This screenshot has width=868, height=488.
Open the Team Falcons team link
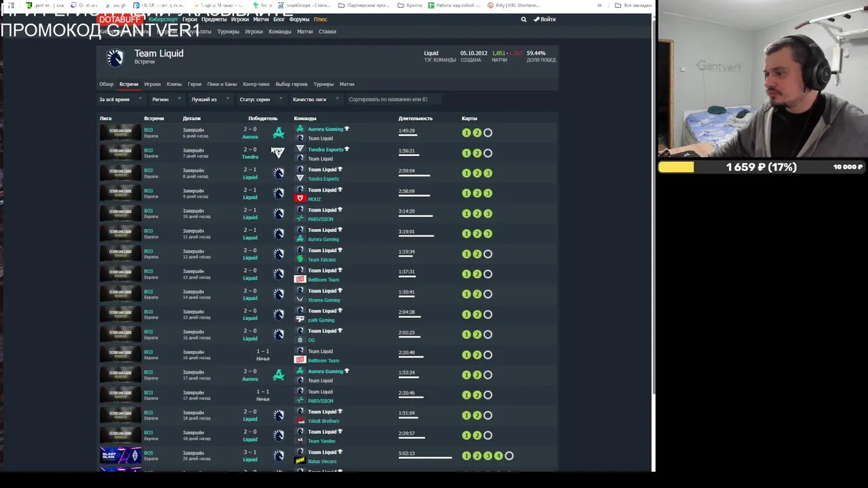pos(321,260)
